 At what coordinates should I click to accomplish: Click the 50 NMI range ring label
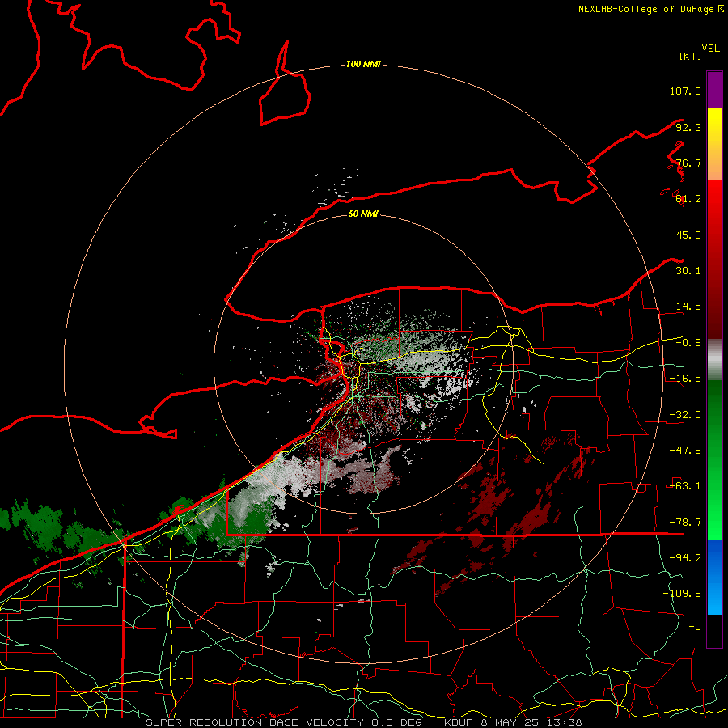point(363,214)
